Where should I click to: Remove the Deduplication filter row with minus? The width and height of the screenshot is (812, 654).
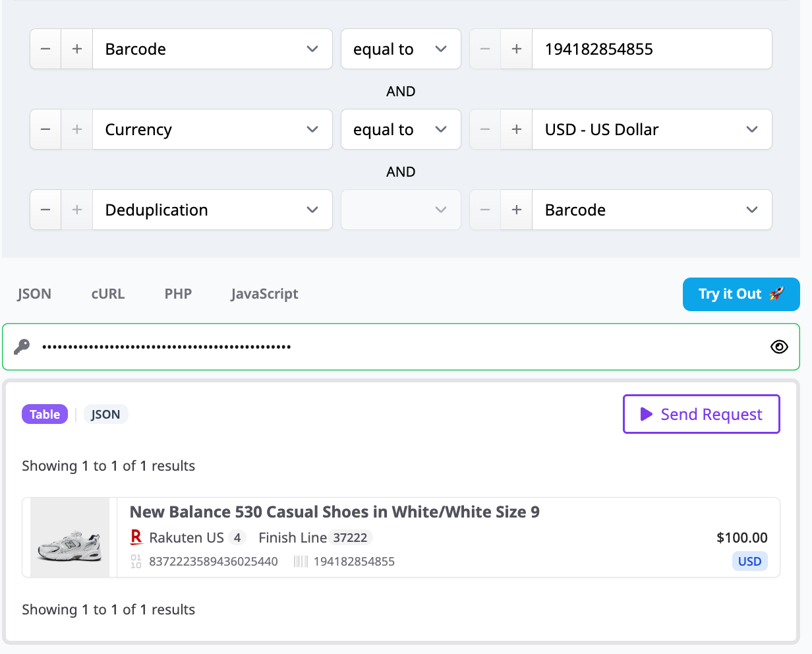(45, 210)
